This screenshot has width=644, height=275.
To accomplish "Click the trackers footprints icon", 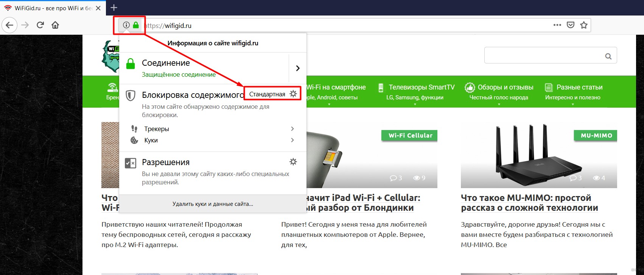I will pyautogui.click(x=134, y=129).
